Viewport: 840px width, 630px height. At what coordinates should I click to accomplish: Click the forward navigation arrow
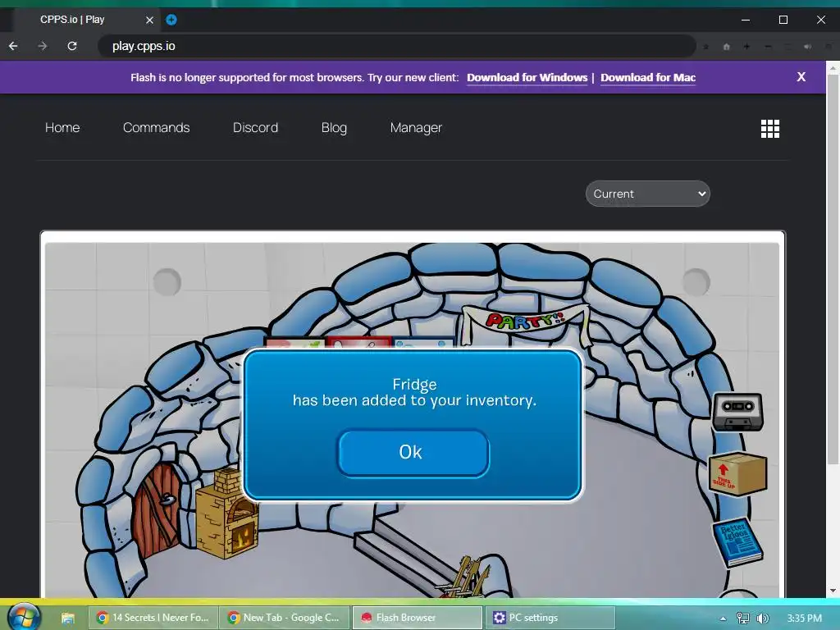click(43, 46)
